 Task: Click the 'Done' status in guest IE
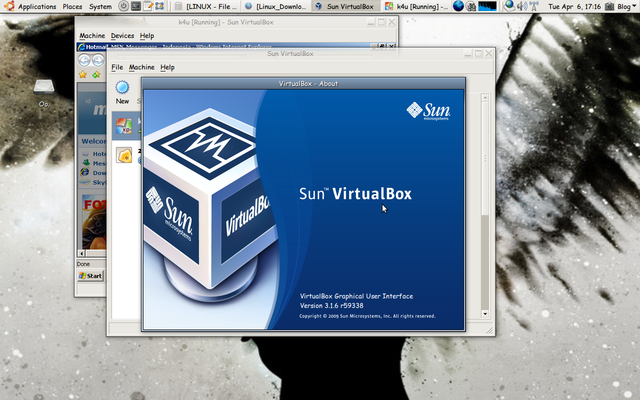point(83,264)
